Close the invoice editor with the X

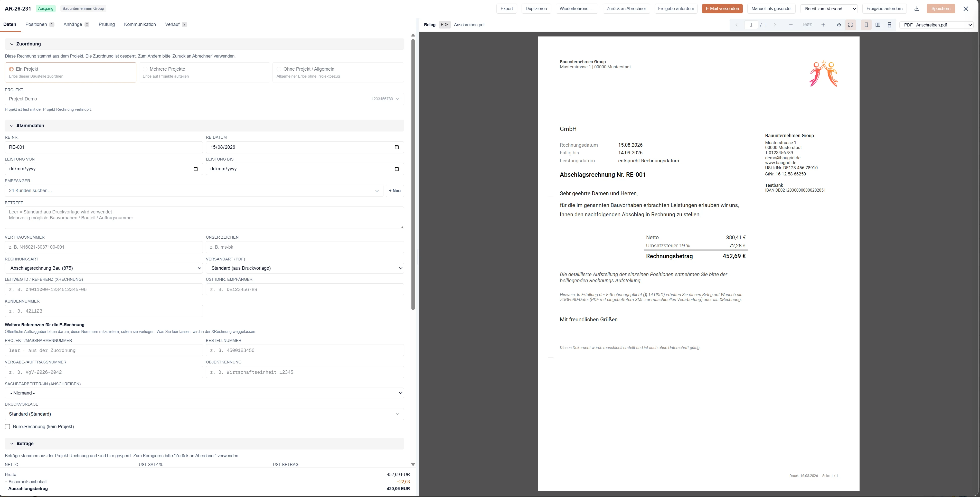966,9
